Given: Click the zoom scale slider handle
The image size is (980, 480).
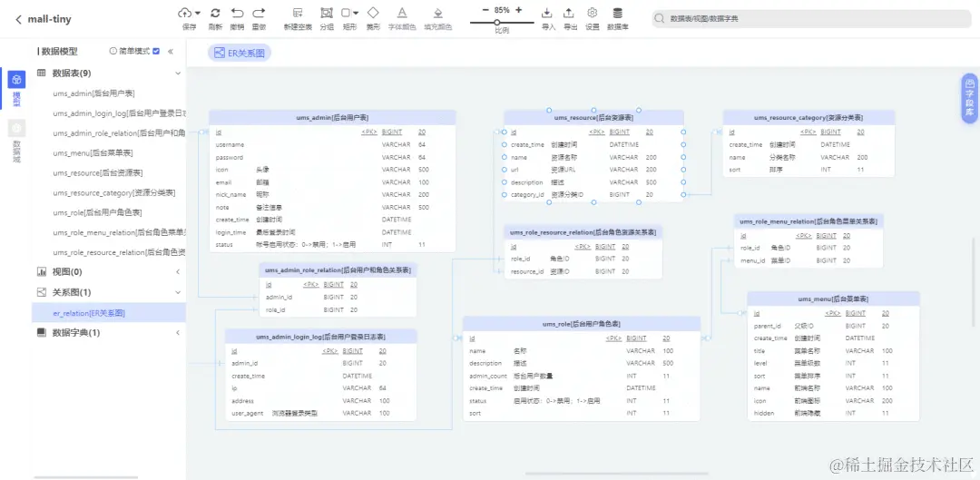Looking at the screenshot, I should [497, 22].
